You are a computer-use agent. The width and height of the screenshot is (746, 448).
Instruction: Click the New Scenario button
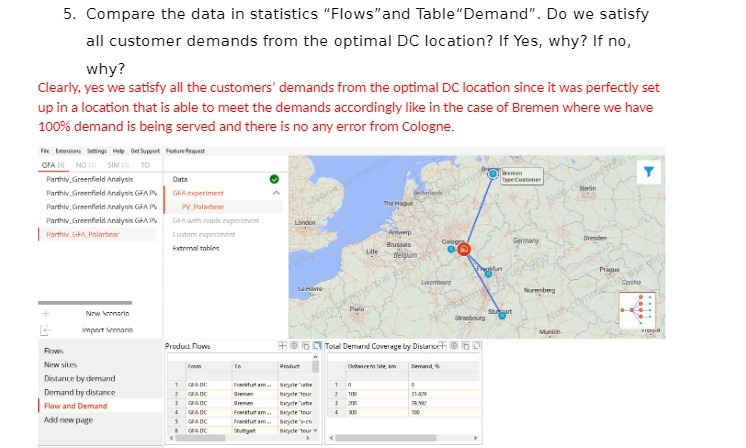(107, 313)
